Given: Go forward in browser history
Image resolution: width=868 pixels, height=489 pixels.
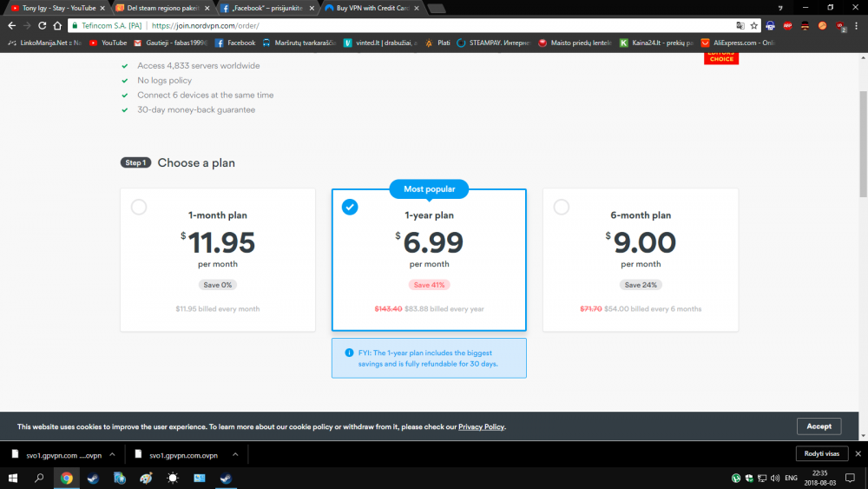Looking at the screenshot, I should click(x=27, y=25).
